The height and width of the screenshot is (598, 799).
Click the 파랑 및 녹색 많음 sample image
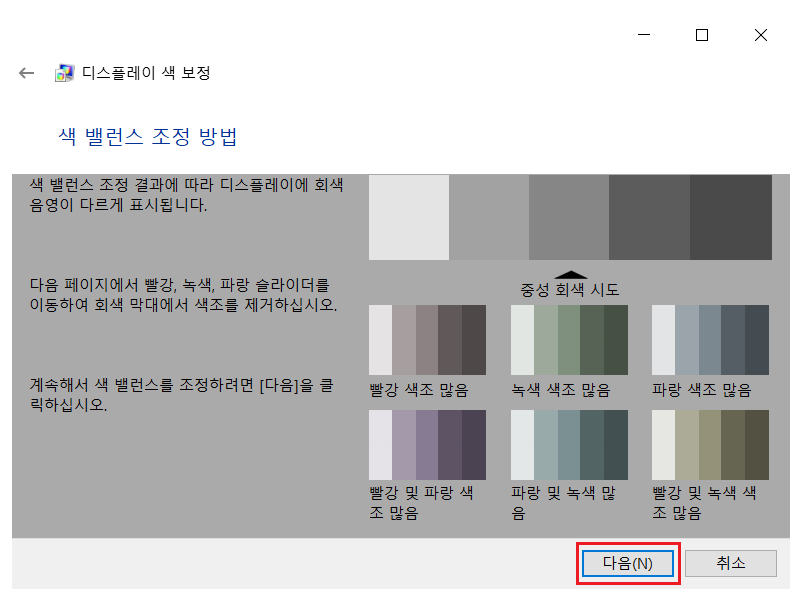point(569,445)
